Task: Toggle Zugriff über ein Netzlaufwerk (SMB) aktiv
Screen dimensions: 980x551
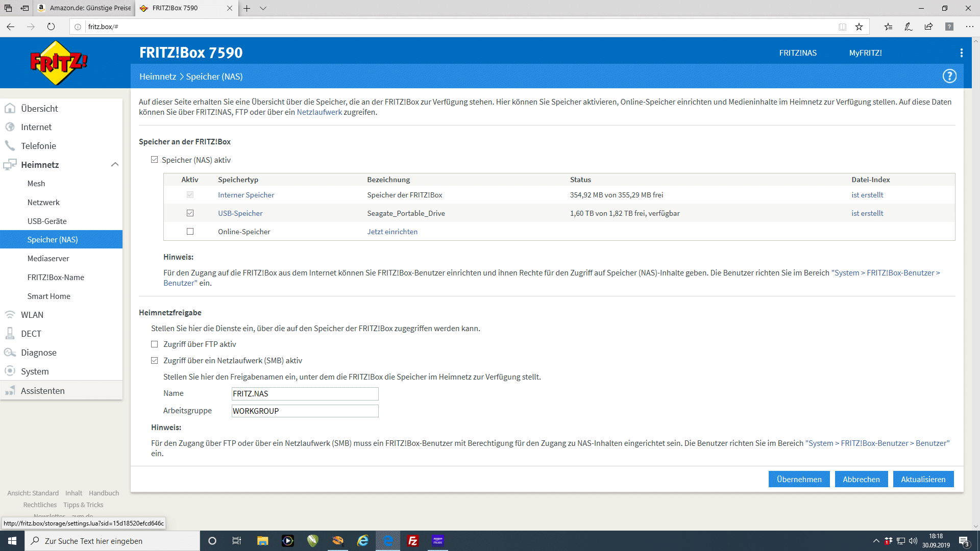Action: coord(155,360)
